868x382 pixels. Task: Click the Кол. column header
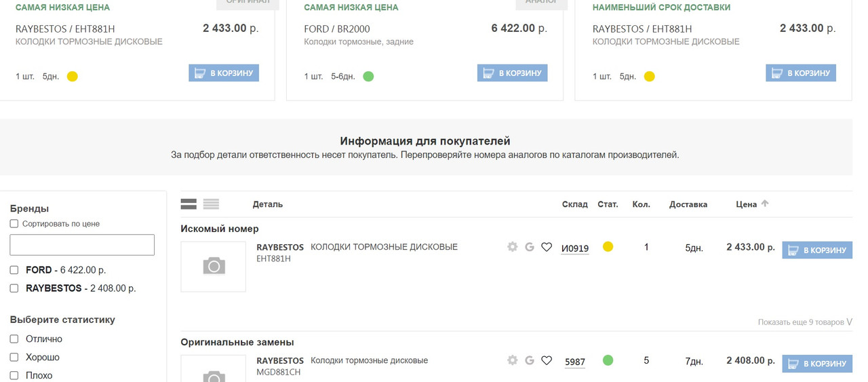[x=641, y=204]
